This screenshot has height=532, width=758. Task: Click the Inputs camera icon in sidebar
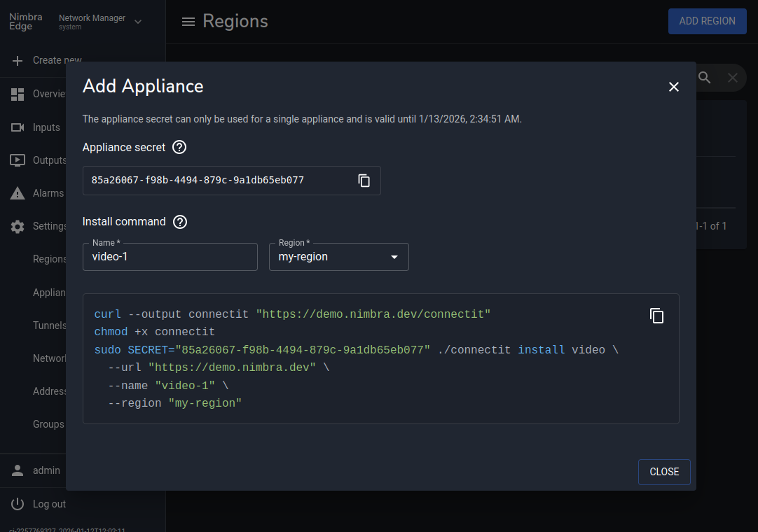pyautogui.click(x=18, y=127)
